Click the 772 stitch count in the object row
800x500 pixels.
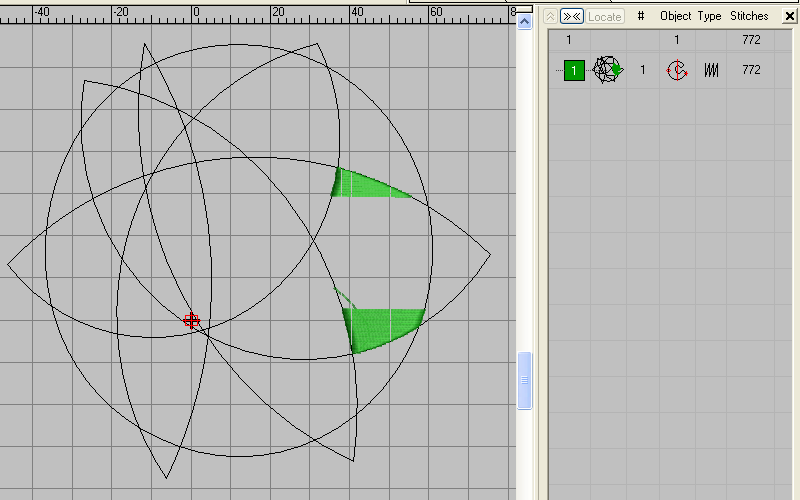click(x=751, y=70)
